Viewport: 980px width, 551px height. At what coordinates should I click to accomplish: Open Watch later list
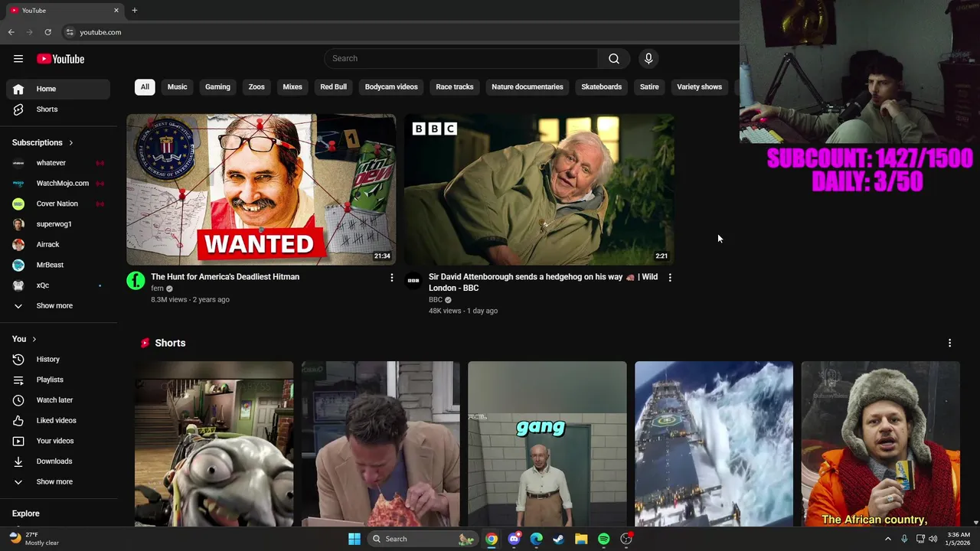58,400
